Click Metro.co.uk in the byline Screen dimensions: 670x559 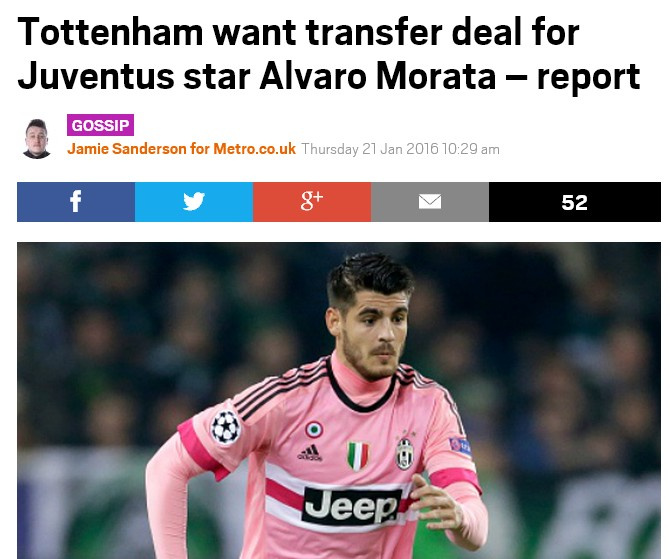[x=255, y=149]
